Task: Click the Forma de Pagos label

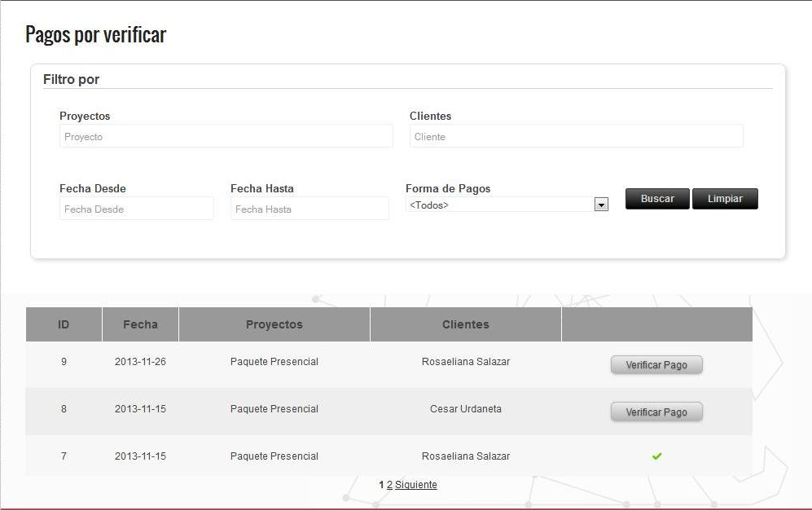Action: [x=448, y=188]
